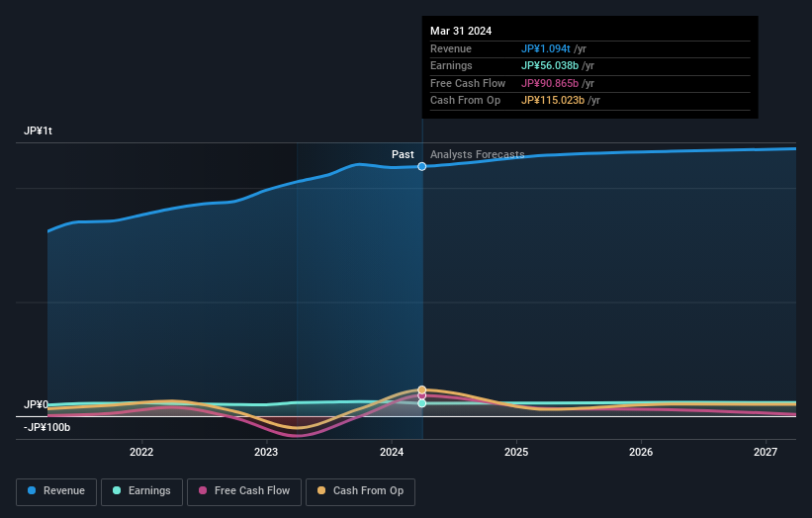Click the Free Cash Flow label in tooltip
812x518 pixels.
[468, 83]
